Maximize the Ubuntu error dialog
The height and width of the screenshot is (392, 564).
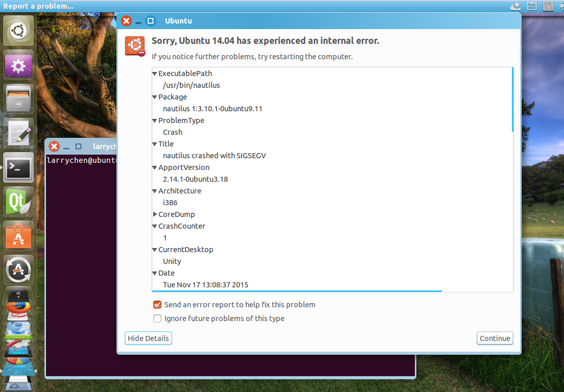tap(150, 21)
